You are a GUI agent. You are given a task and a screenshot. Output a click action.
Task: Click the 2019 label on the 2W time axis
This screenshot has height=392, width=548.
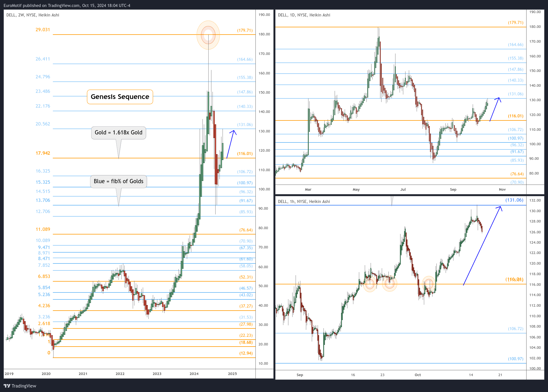click(9, 374)
